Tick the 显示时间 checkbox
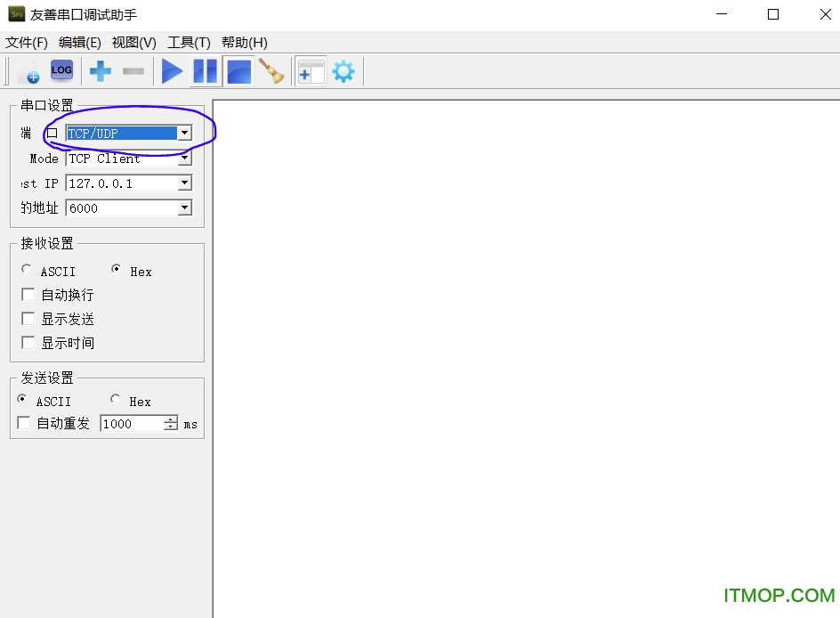 [28, 343]
